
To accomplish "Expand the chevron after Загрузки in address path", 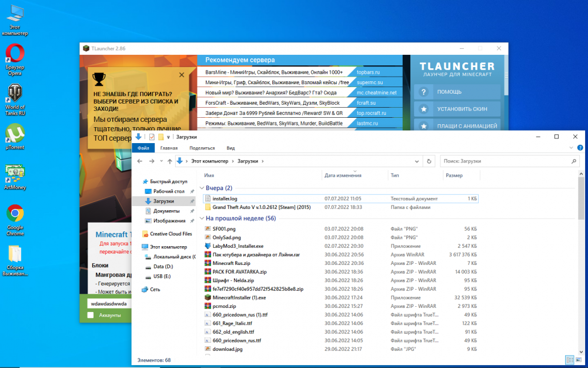I will coord(262,161).
